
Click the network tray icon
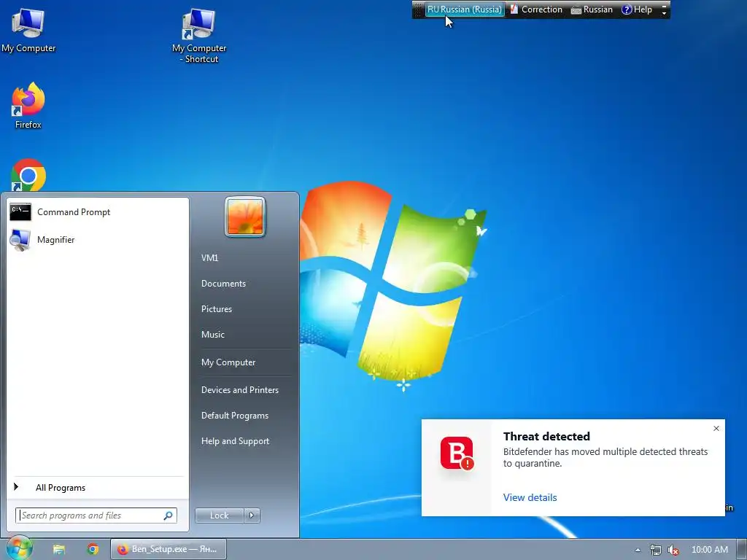[x=656, y=550]
